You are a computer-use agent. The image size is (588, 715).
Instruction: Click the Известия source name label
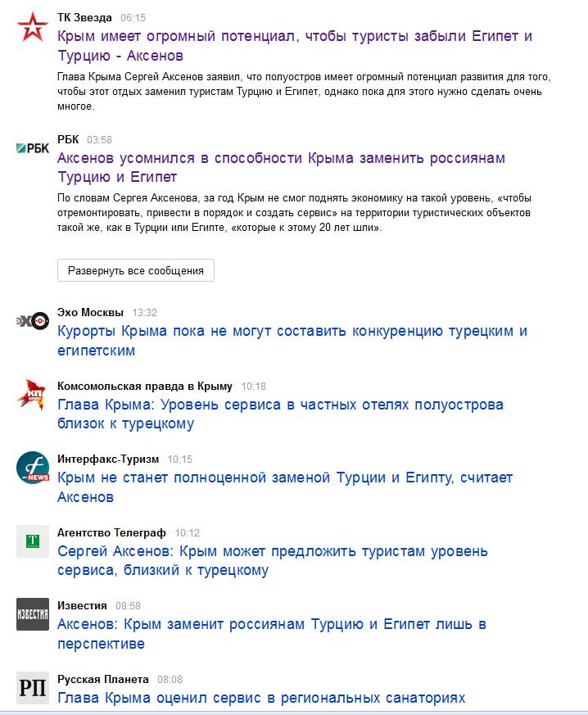coord(82,605)
